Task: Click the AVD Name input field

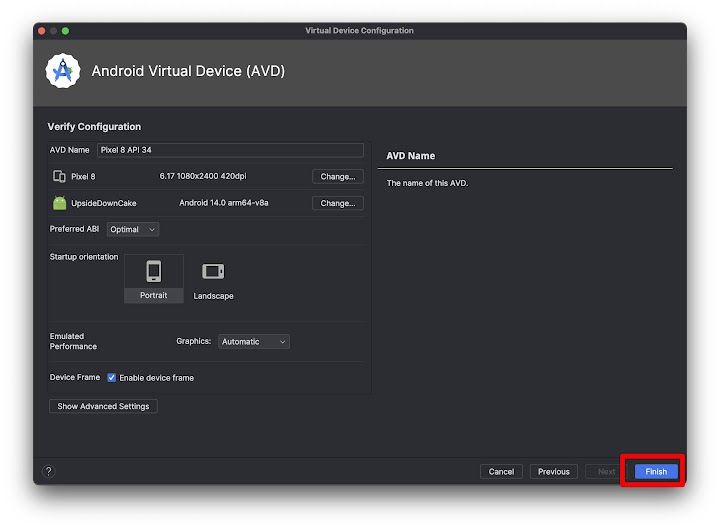Action: [230, 150]
